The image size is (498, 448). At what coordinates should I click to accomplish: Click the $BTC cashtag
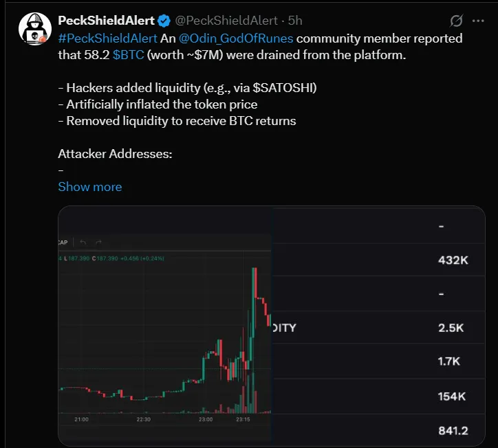pyautogui.click(x=128, y=55)
